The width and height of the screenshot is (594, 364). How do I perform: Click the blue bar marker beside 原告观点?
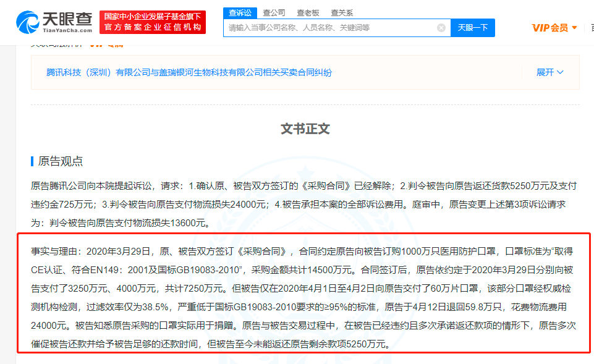32,161
